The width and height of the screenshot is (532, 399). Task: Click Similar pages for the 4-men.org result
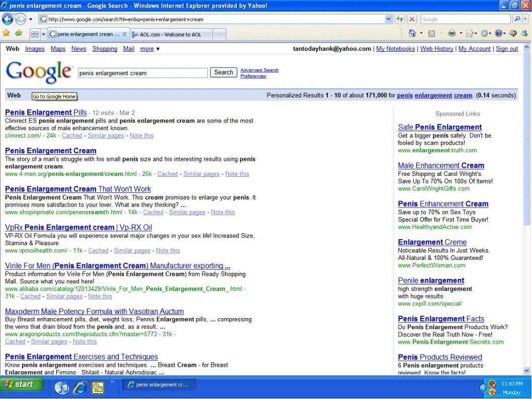click(x=201, y=174)
